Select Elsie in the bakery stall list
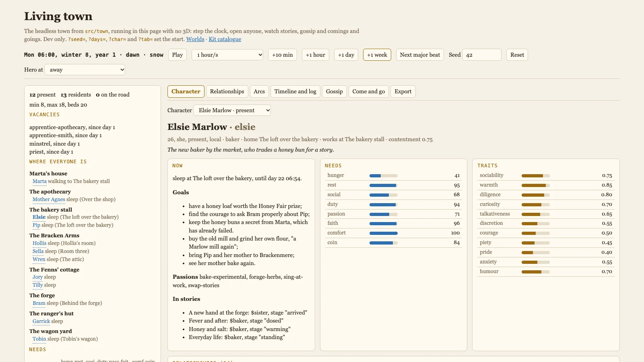Image resolution: width=644 pixels, height=362 pixels. (39, 217)
